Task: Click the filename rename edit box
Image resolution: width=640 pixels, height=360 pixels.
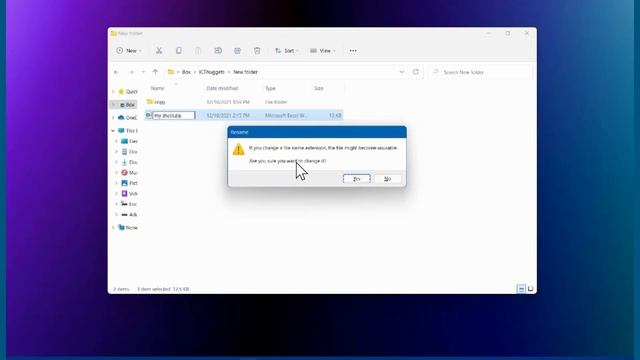Action: pyautogui.click(x=174, y=116)
